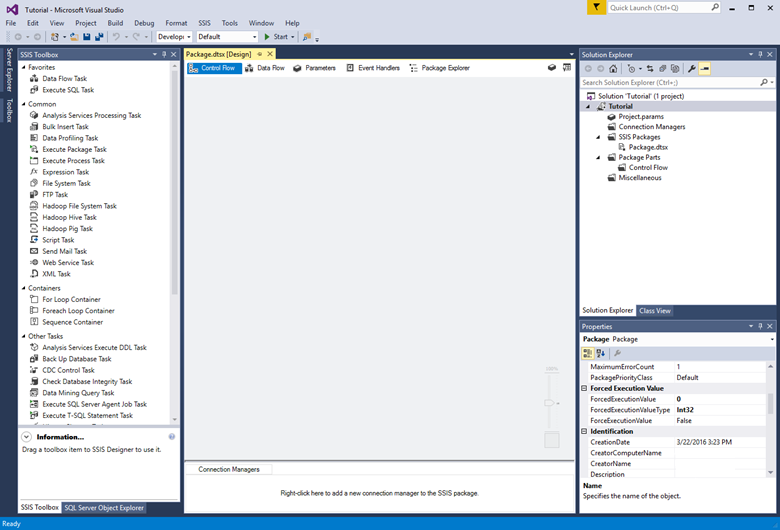Collapse the Favorites group in toolbox
Image resolution: width=780 pixels, height=530 pixels.
coord(23,67)
